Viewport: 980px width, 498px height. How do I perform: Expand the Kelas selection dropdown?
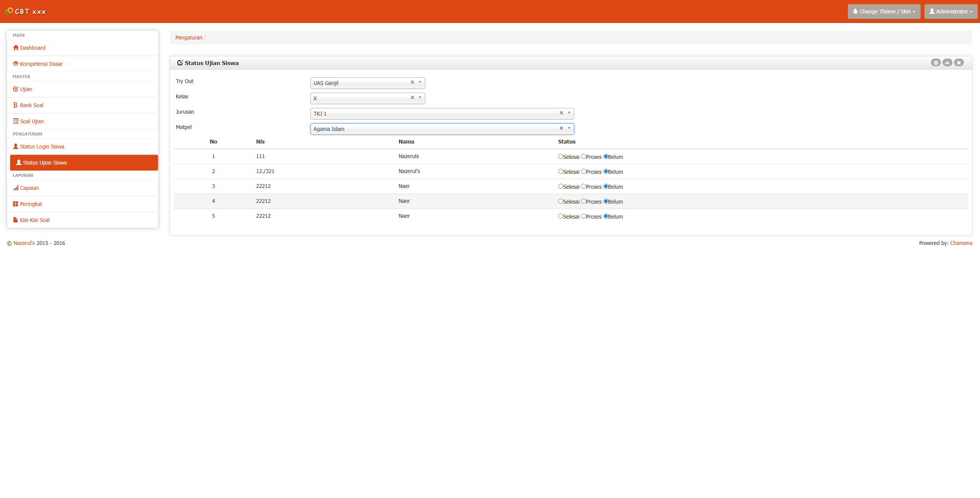pos(420,98)
